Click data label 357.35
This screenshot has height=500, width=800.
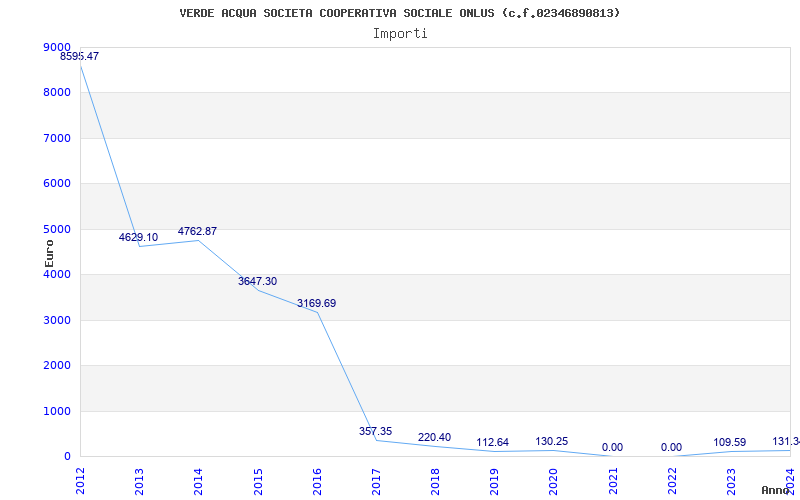(376, 431)
